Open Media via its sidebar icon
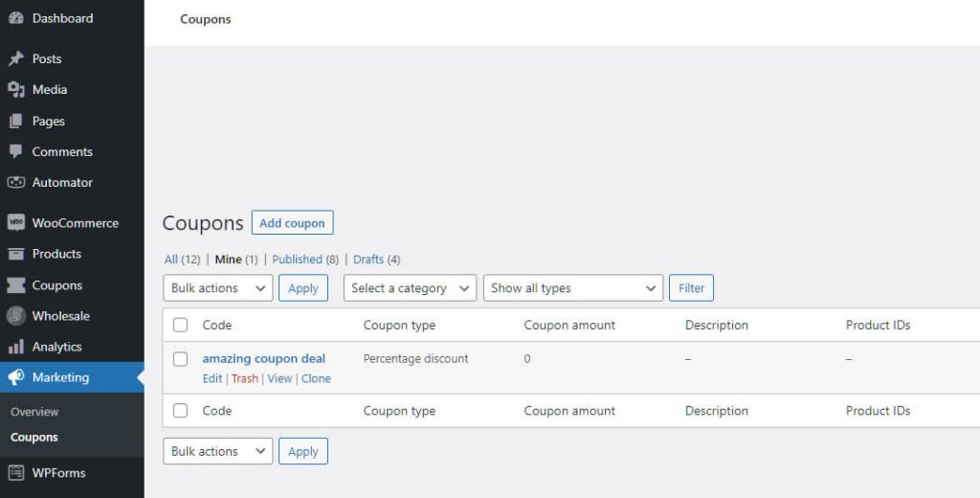Screen dimensions: 980x498 click(15, 89)
